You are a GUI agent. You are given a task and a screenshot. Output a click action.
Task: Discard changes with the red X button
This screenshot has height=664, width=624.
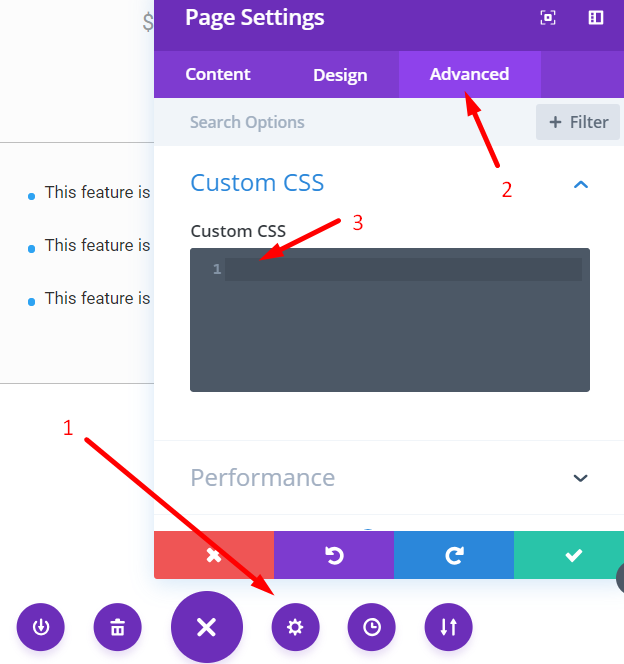(x=214, y=555)
